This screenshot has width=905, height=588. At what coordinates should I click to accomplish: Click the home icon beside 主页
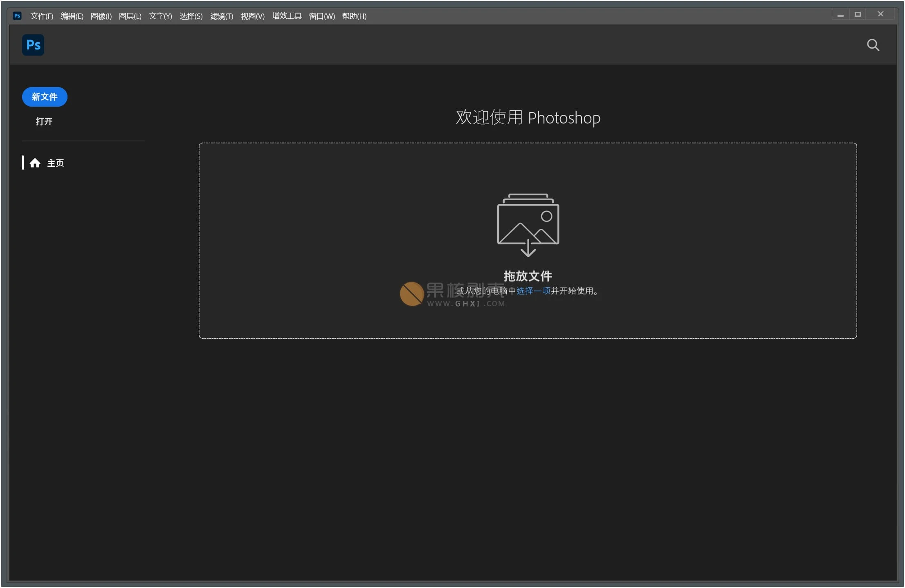coord(35,163)
